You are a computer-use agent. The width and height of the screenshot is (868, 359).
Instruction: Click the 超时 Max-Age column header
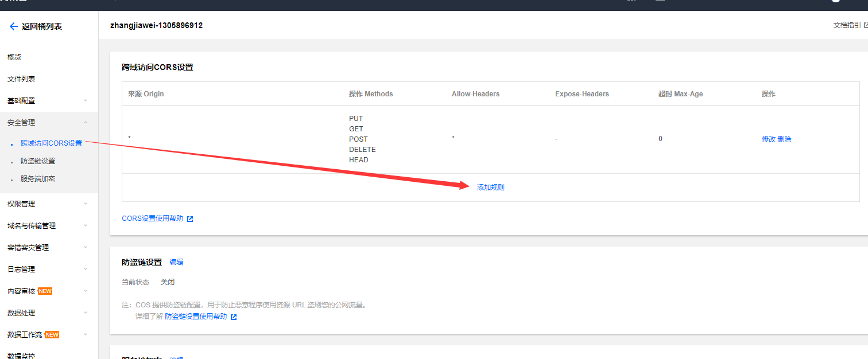680,94
